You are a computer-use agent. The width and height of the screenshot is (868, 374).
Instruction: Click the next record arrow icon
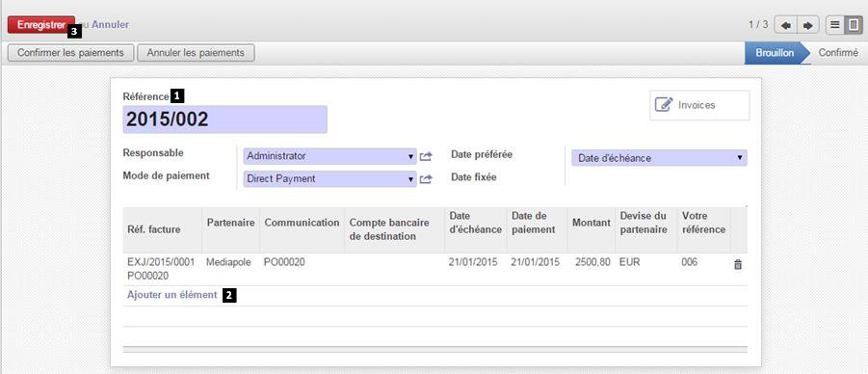point(807,25)
